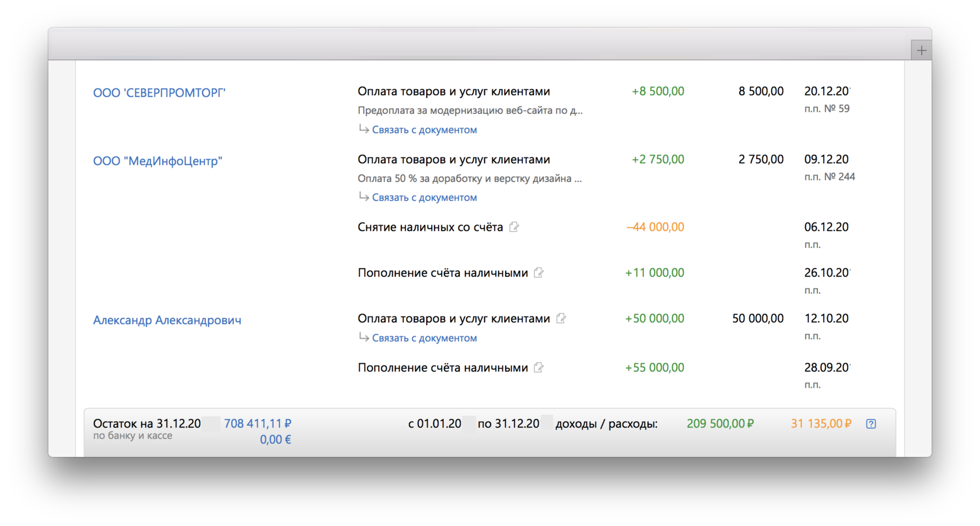
Task: Click total expenses 31 135,00 ₽
Action: coord(821,423)
